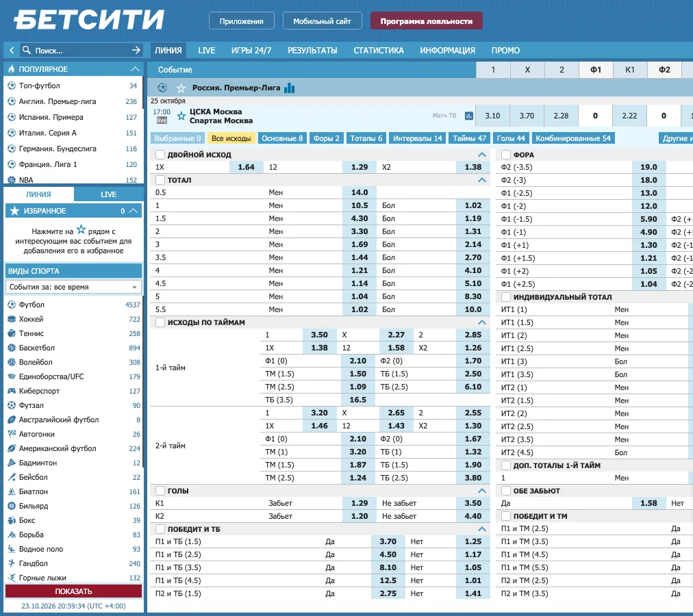Click the Бильярд ball icon

12,506
